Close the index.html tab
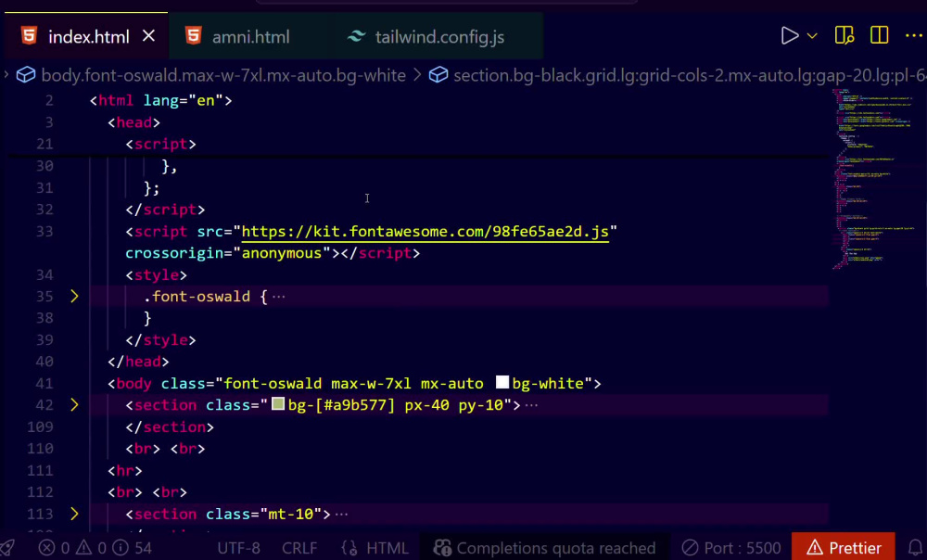Image resolution: width=927 pixels, height=560 pixels. 149,37
